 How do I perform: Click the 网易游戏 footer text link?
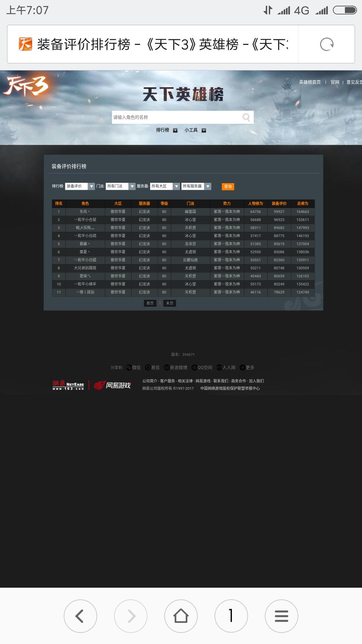pyautogui.click(x=203, y=381)
